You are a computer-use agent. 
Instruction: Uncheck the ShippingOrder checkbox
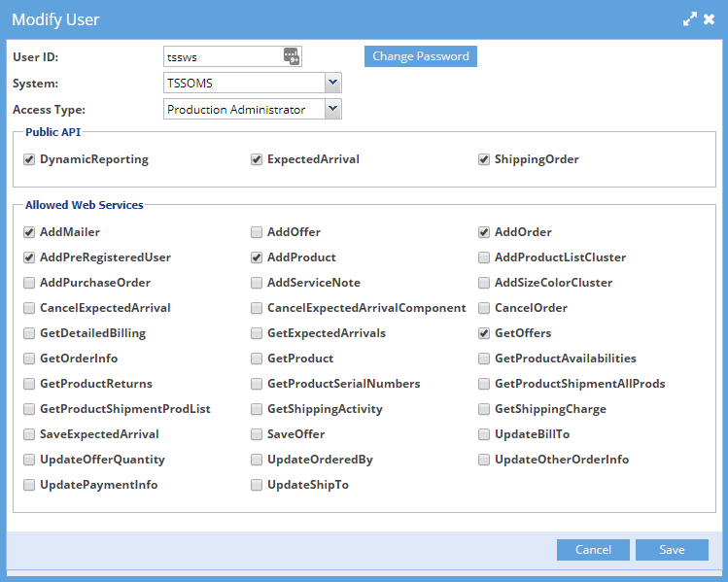tap(484, 159)
